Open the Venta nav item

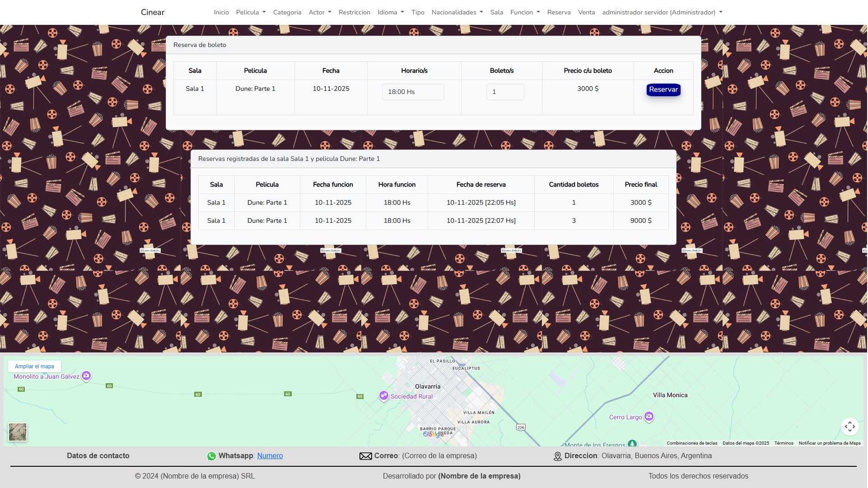coord(586,12)
